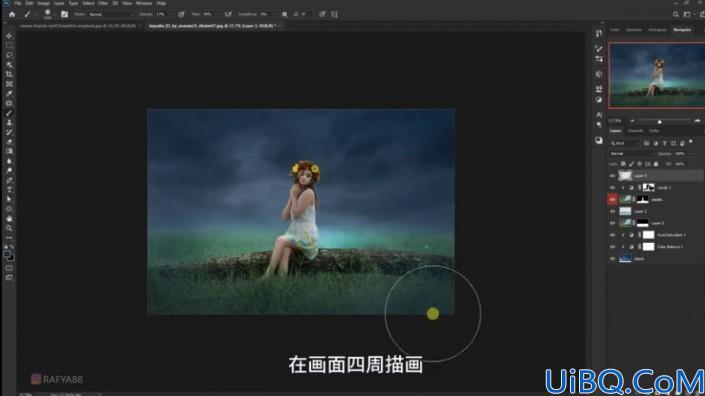Open smoothing options gear icon
Screen dimensions: 705x396
tap(285, 14)
